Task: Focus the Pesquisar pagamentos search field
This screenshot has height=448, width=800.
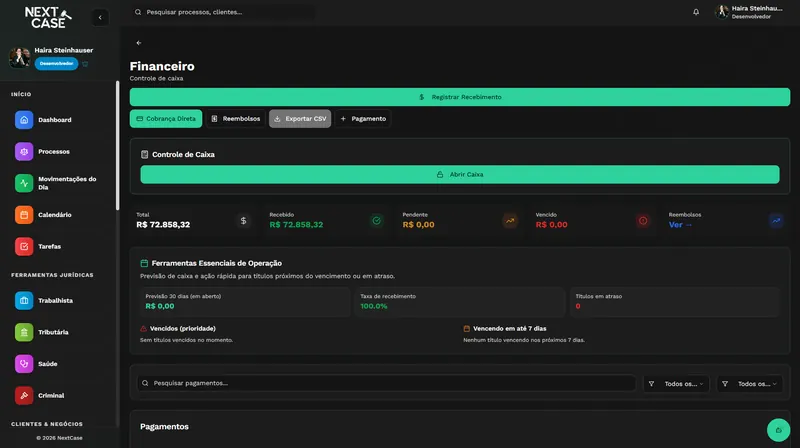Action: tap(386, 383)
